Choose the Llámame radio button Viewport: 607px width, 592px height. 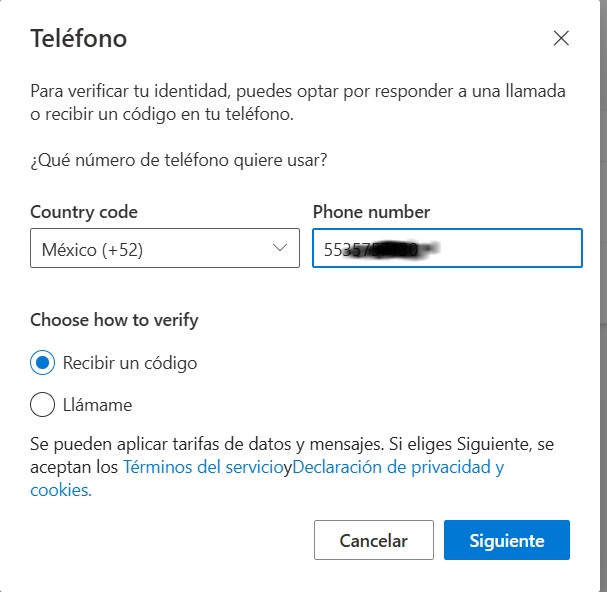tap(43, 405)
